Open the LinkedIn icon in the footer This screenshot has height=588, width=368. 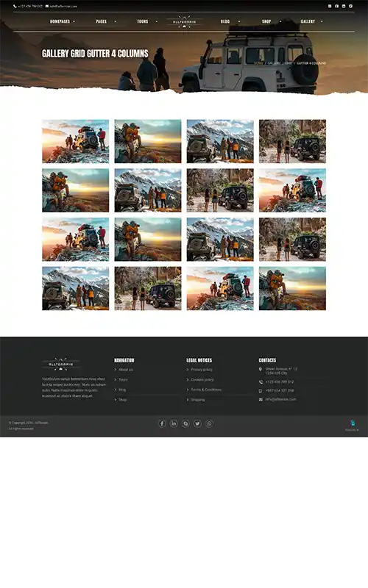point(174,423)
